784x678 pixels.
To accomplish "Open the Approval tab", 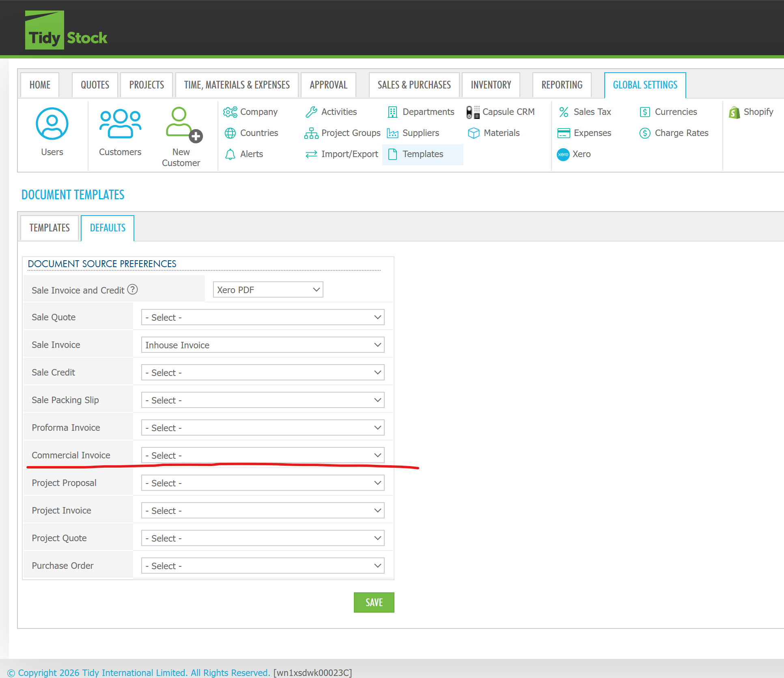I will pos(329,85).
